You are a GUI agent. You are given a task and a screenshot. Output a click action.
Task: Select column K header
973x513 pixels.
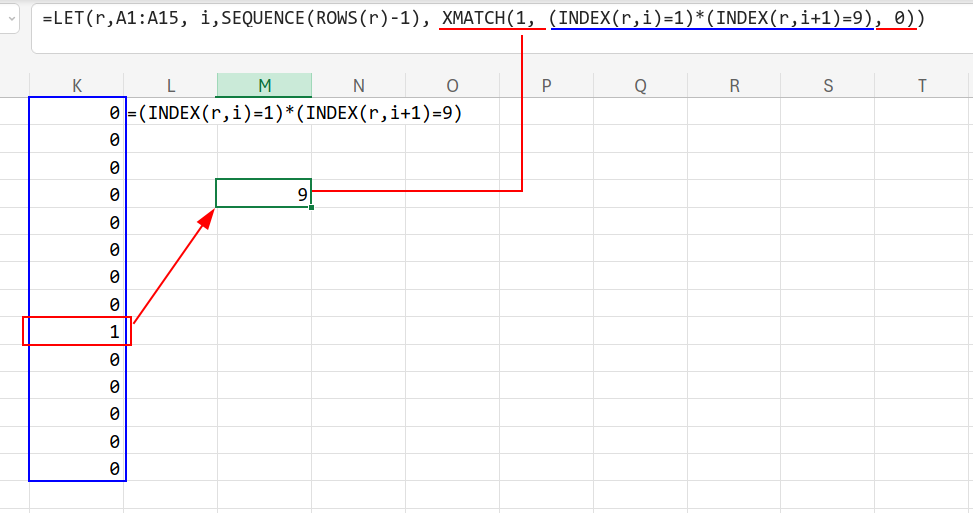[x=77, y=86]
